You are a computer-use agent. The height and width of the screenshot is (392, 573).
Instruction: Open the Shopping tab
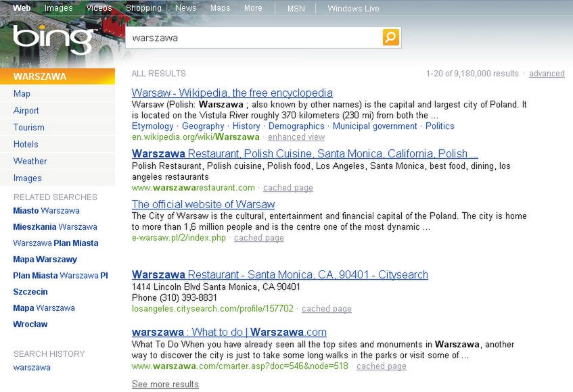(x=143, y=8)
